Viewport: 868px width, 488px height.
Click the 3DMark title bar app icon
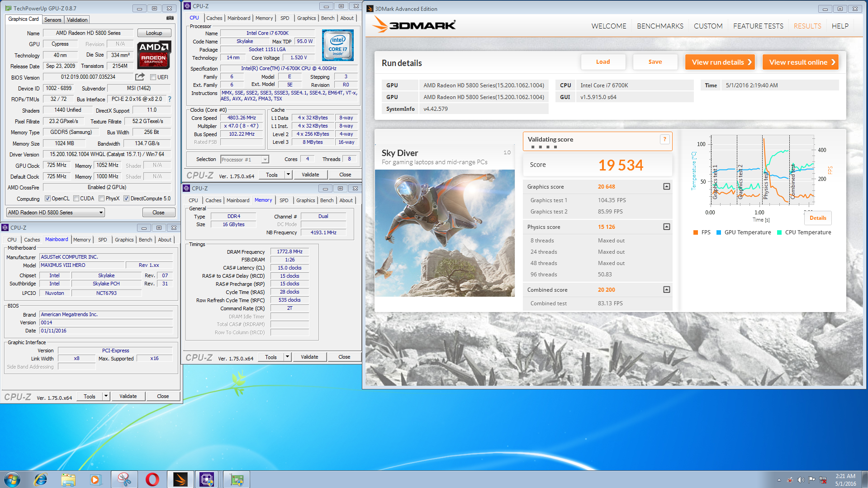pyautogui.click(x=370, y=9)
